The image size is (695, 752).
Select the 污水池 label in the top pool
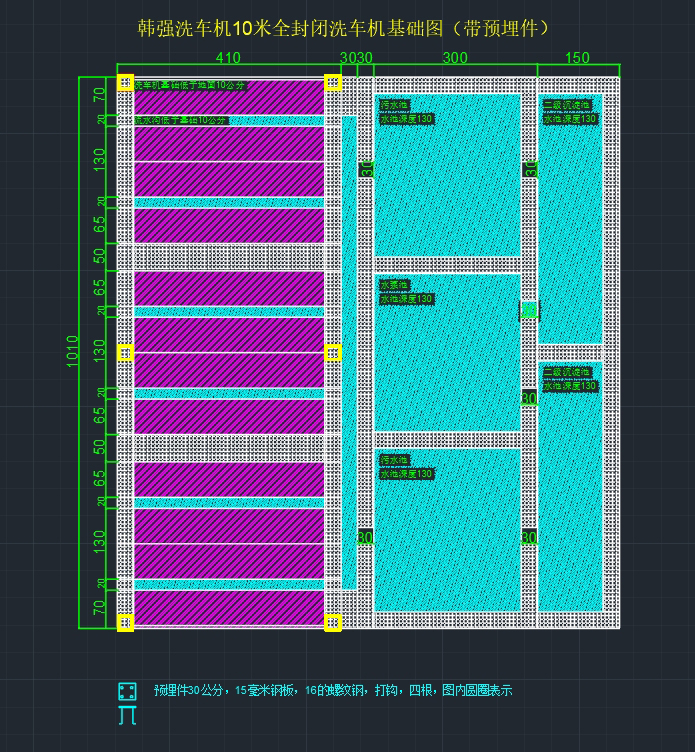tap(394, 105)
